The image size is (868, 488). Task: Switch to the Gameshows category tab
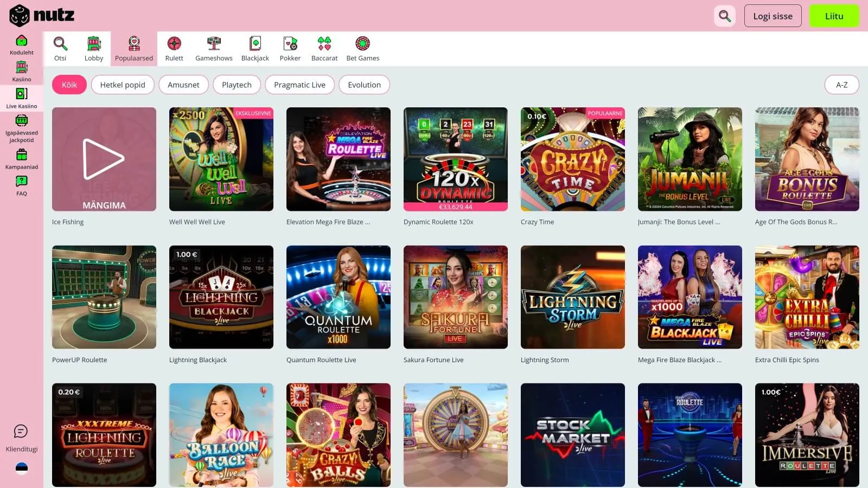(x=214, y=49)
